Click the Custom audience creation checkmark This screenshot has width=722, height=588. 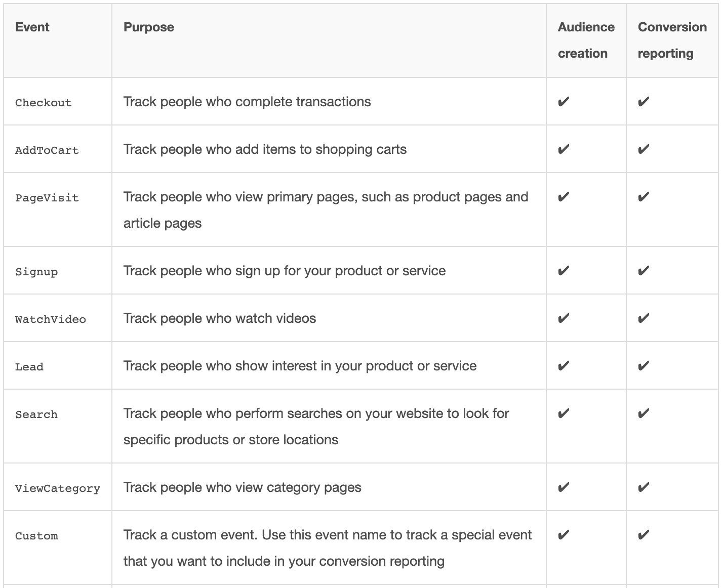coord(563,535)
